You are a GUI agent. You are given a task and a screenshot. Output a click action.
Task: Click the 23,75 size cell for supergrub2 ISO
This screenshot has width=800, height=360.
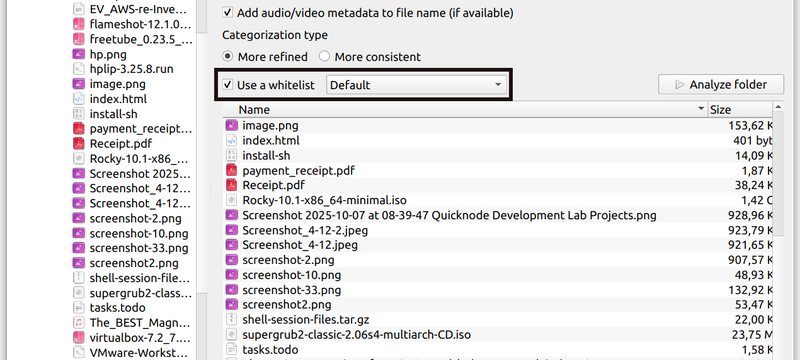click(753, 335)
